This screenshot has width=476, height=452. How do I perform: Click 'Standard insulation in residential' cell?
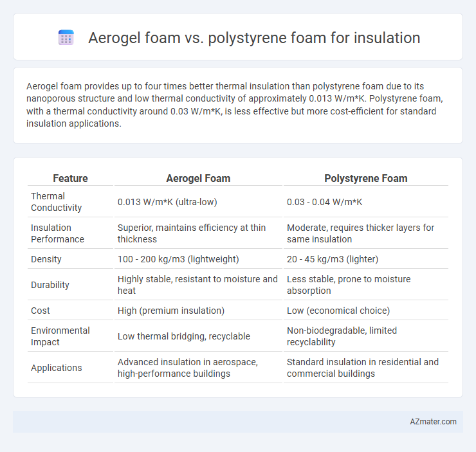click(x=366, y=368)
